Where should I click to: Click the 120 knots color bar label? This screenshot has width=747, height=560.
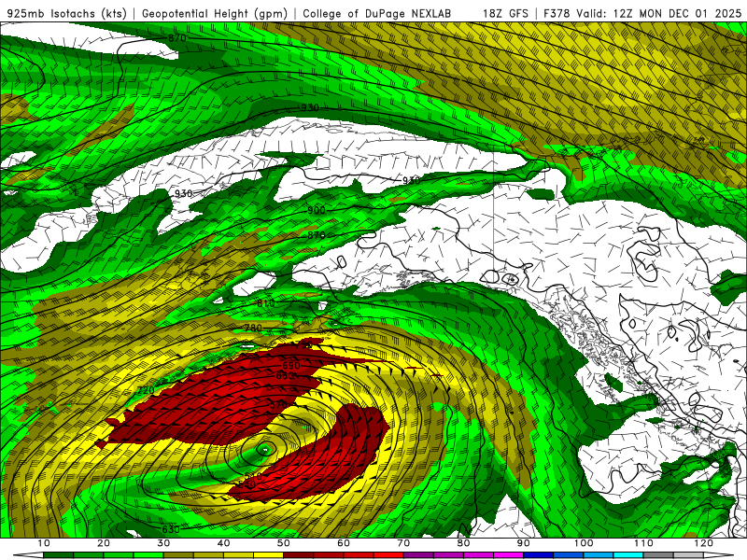click(x=704, y=543)
